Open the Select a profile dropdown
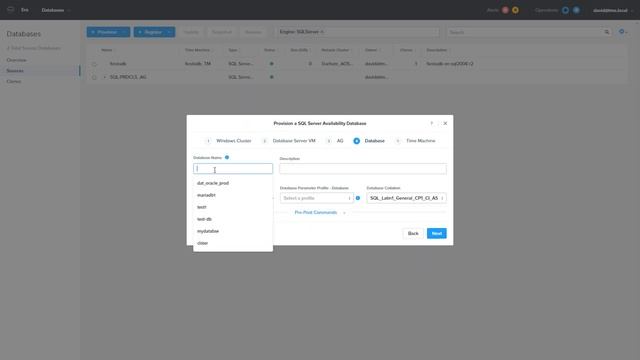Viewport: 640px width, 360px height. [x=316, y=198]
